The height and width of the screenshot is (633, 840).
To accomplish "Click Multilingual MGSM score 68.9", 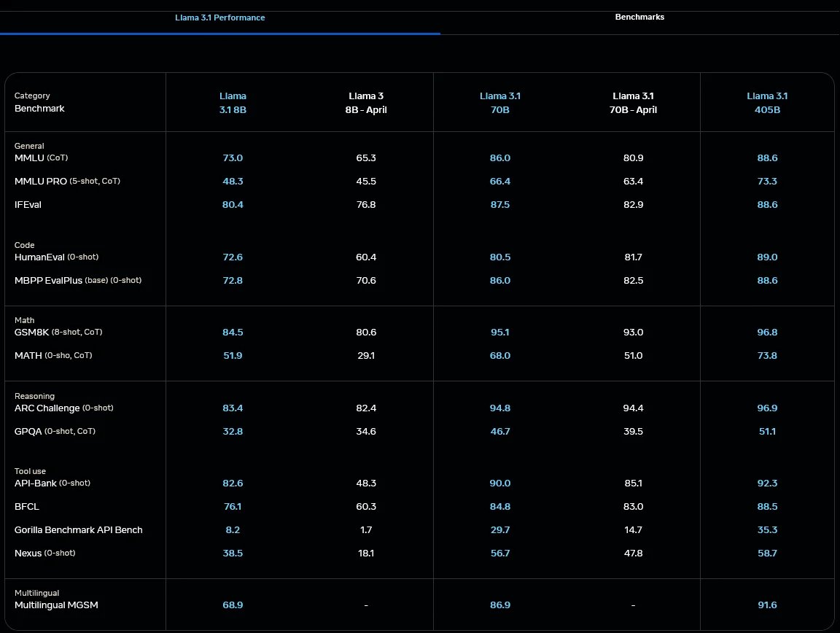I will click(x=233, y=605).
